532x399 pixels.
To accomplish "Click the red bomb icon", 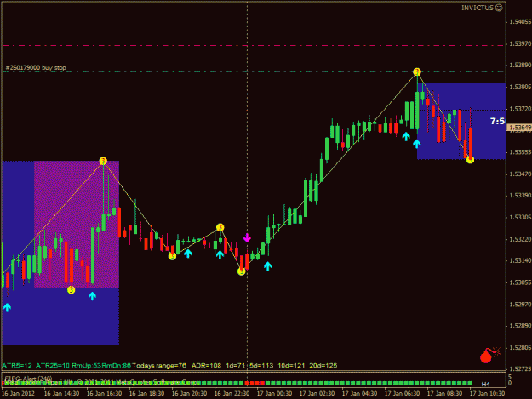I will pyautogui.click(x=490, y=355).
